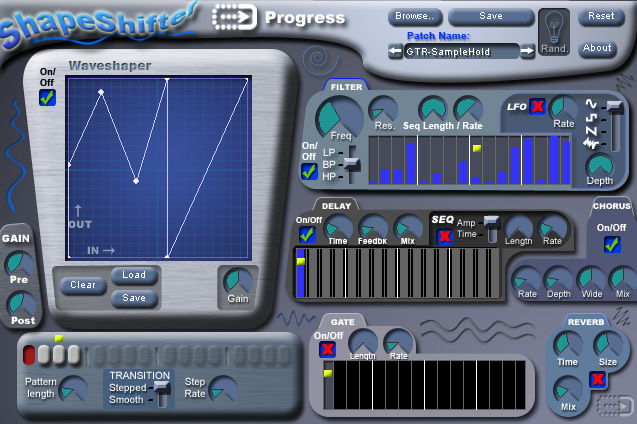Click the waveshaper Load button
The height and width of the screenshot is (424, 637).
pyautogui.click(x=134, y=275)
